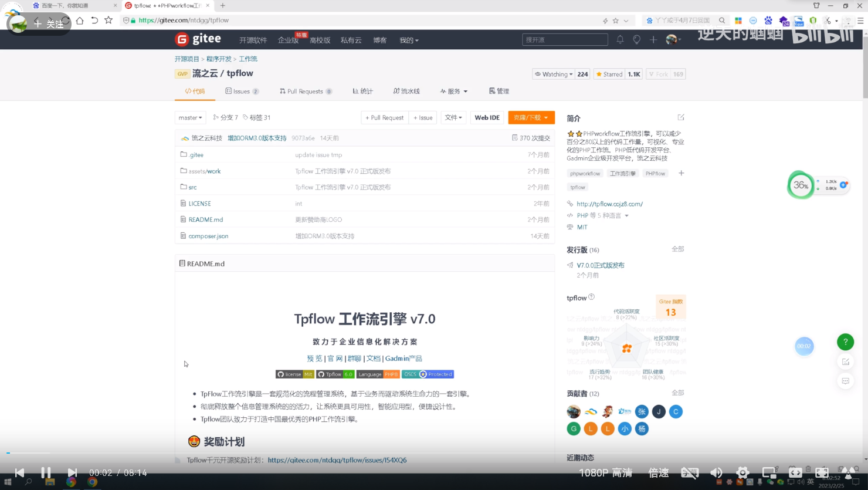Screen dimensions: 868x490
Task: Open the 流水线 tab
Action: [406, 92]
